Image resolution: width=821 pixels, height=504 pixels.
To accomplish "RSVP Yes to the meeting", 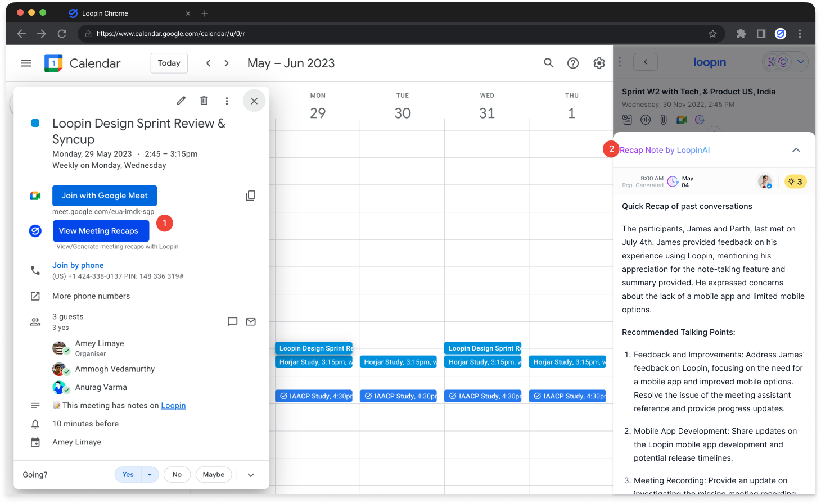I will click(128, 475).
